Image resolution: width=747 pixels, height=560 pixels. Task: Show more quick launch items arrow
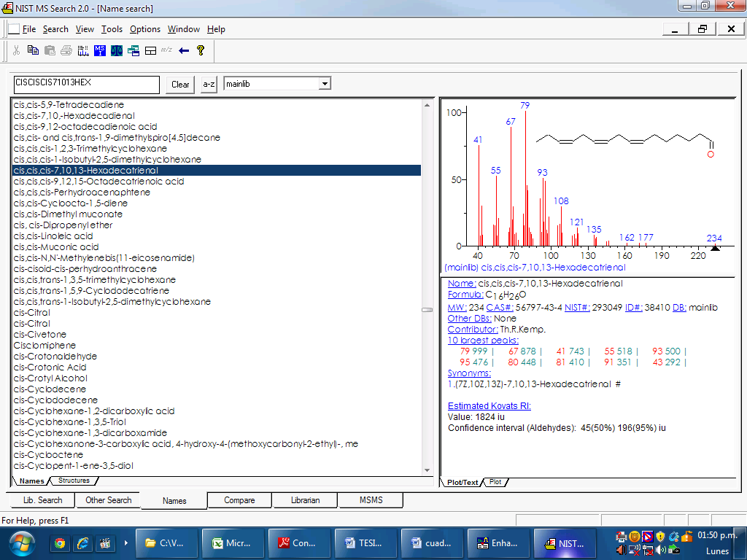pos(126,542)
